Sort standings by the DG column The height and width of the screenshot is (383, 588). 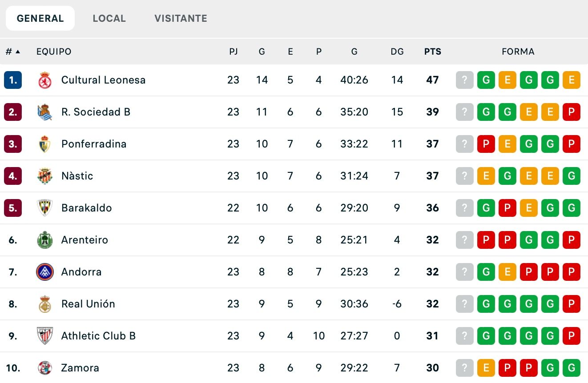pos(397,52)
